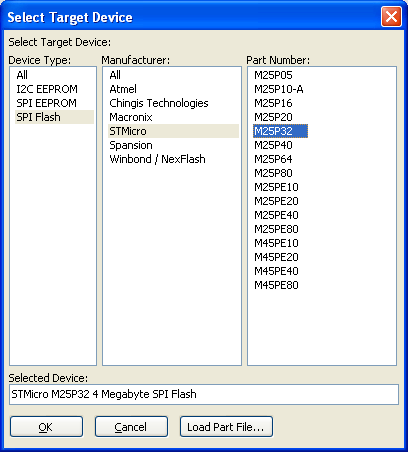
Task: Select part number M25P05
Action: (x=273, y=75)
